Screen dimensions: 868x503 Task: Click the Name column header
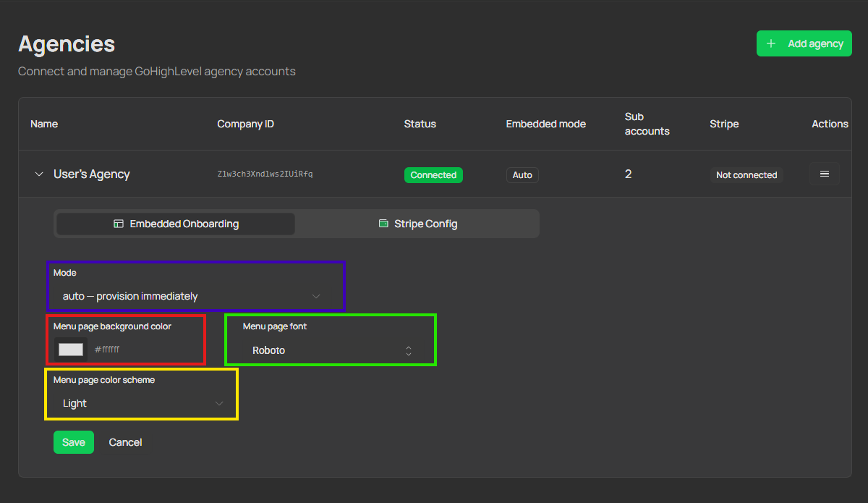point(44,124)
